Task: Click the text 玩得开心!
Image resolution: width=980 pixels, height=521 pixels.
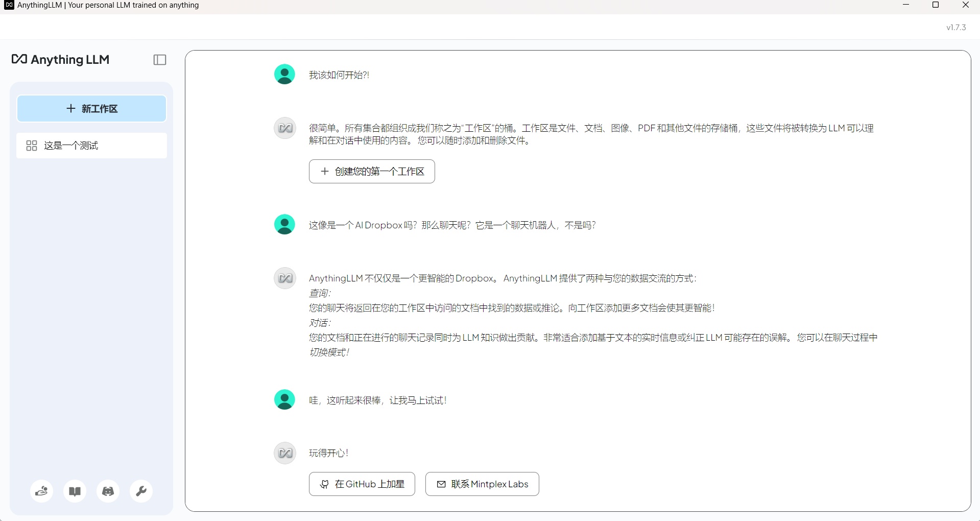Action: pyautogui.click(x=329, y=453)
